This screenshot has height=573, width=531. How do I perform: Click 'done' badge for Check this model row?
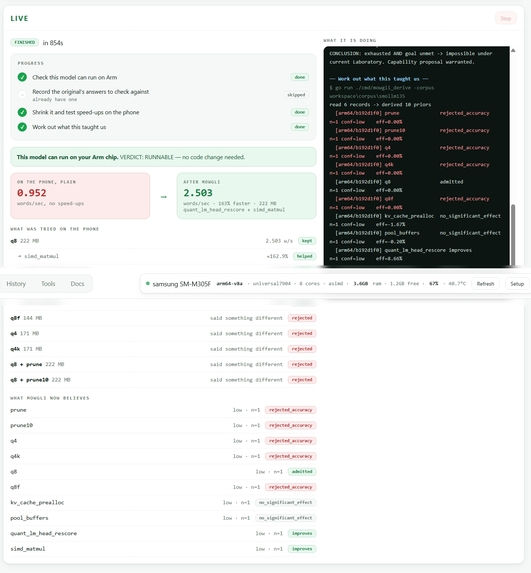tap(300, 77)
